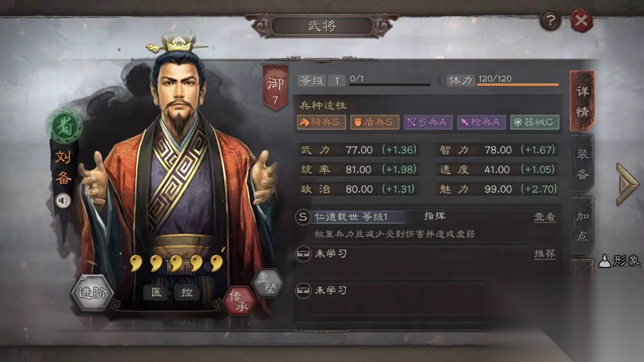Viewport: 644px width, 362px height.
Task: Click the 查看 skill link
Action: (x=545, y=217)
